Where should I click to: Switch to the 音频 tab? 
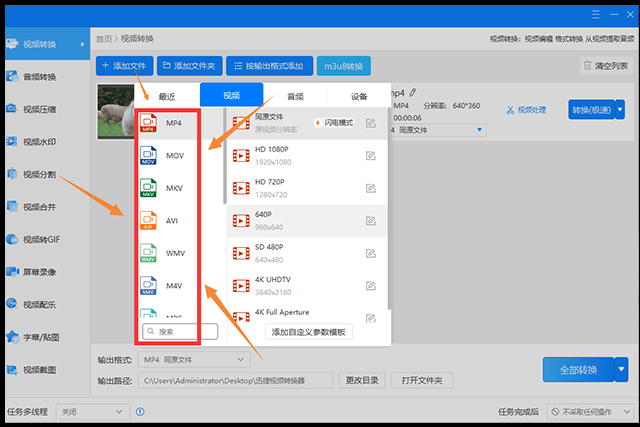295,96
